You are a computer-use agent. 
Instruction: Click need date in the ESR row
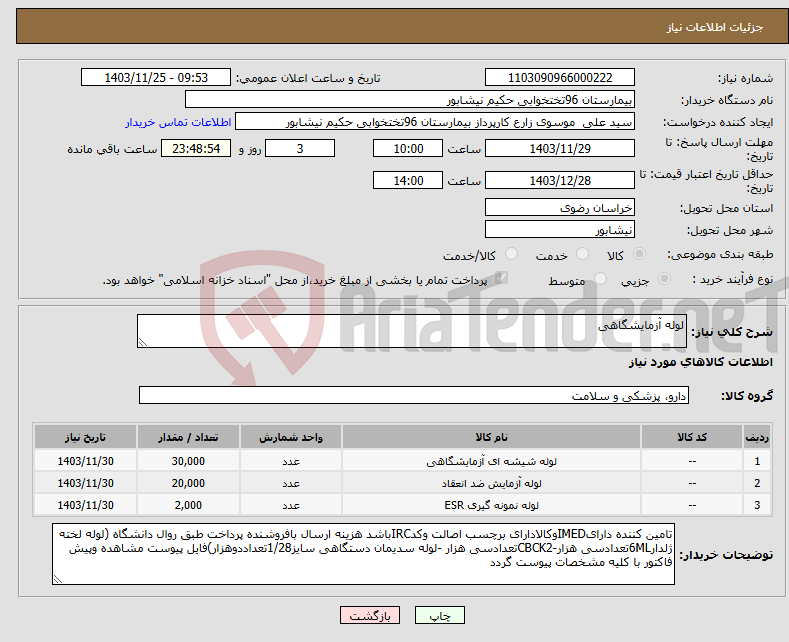(85, 505)
